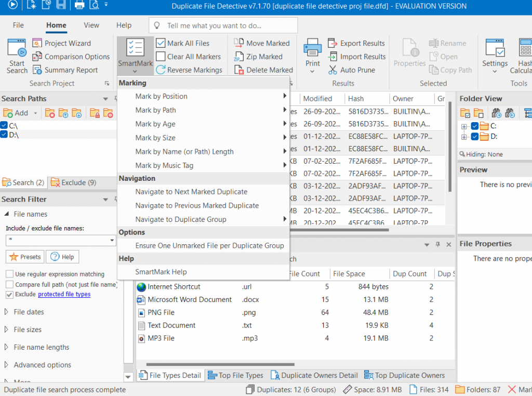Switch to the Exclude (9) tab

73,182
